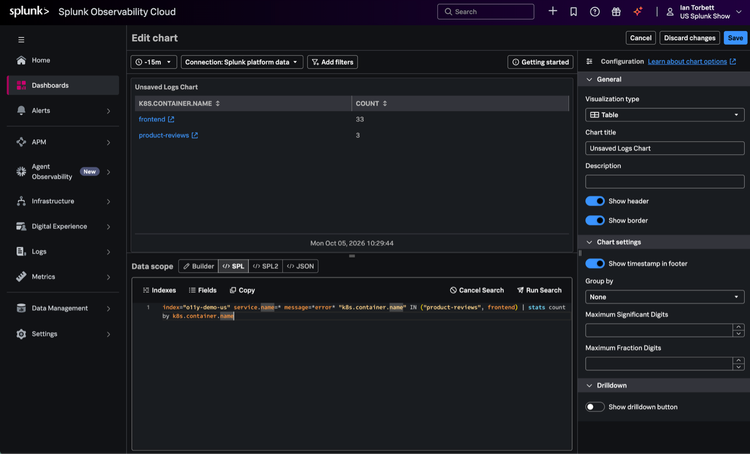Toggle Show header switch
Image resolution: width=750 pixels, height=455 pixels.
coord(595,201)
